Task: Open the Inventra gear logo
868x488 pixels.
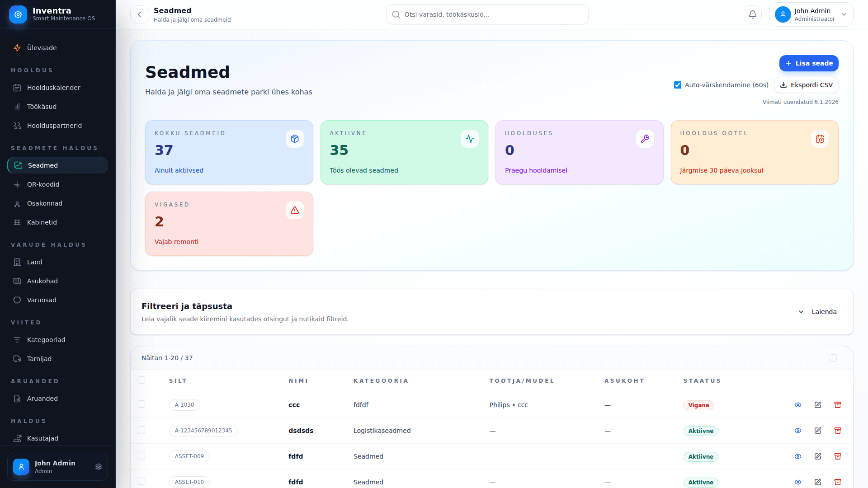Action: pos(18,14)
